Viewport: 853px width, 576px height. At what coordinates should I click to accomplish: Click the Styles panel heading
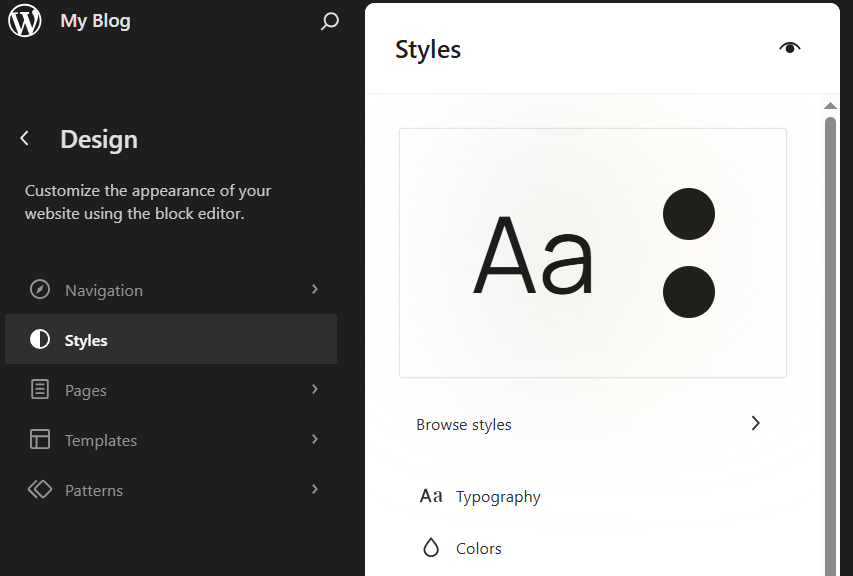pos(428,49)
